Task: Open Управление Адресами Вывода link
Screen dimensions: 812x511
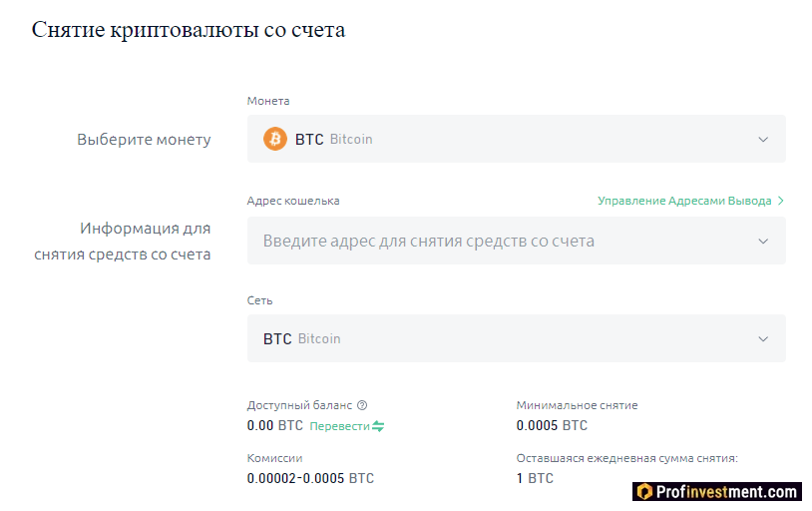Action: point(684,201)
